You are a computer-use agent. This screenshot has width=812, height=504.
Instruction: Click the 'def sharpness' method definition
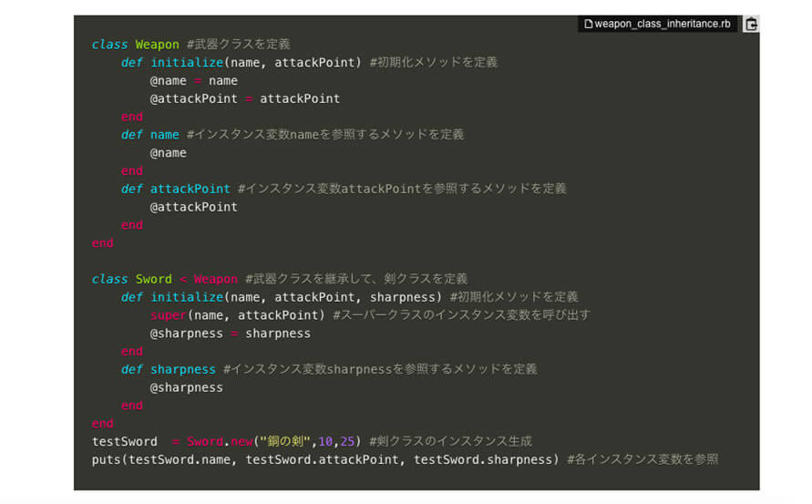coord(169,369)
